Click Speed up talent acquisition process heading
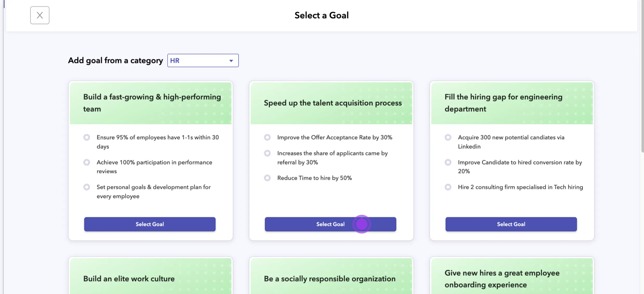 coord(333,103)
